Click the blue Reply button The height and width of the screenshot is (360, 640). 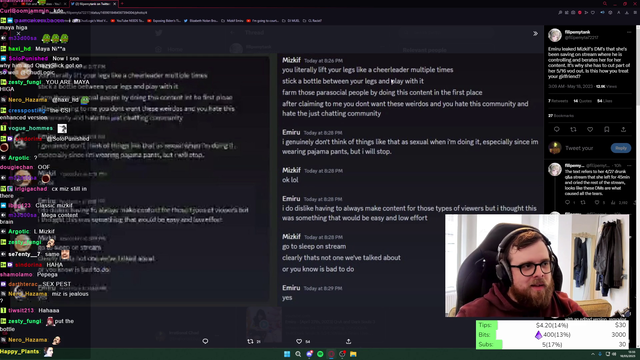(x=621, y=148)
